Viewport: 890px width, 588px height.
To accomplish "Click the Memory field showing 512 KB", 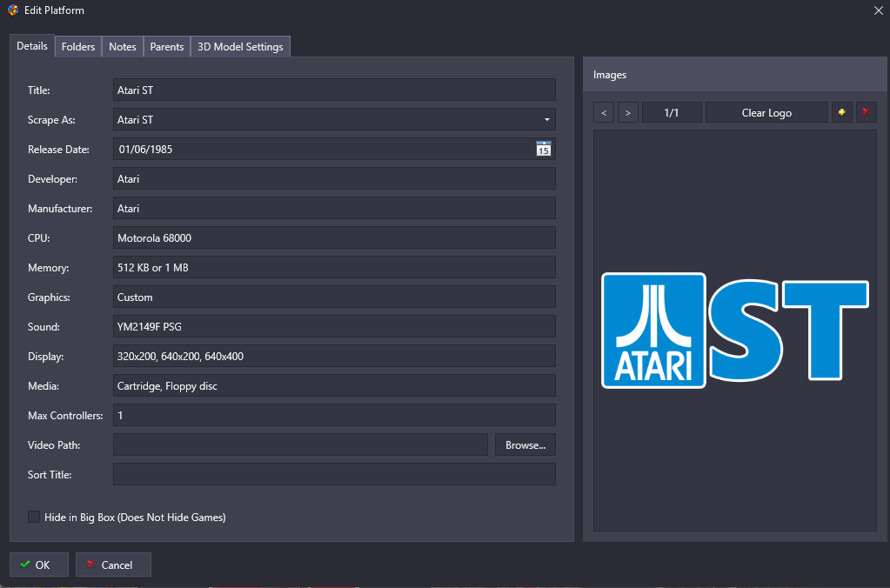I will 334,267.
